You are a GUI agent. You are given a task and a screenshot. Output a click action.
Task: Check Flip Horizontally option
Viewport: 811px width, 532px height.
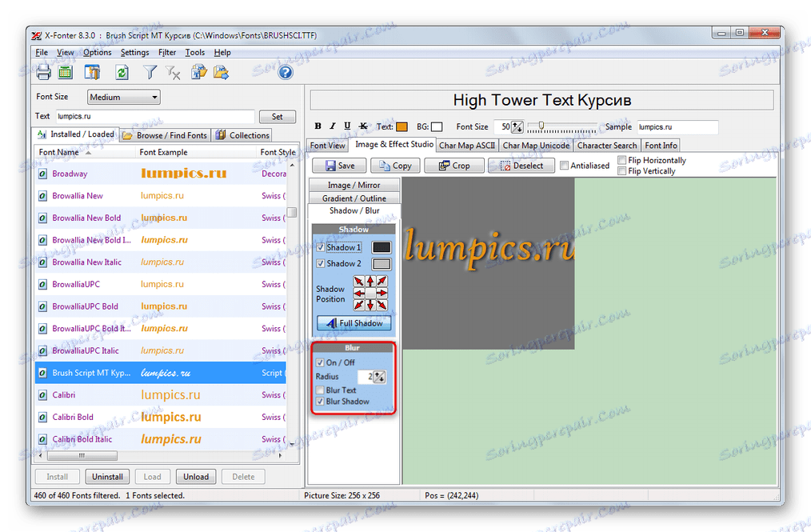pyautogui.click(x=622, y=161)
